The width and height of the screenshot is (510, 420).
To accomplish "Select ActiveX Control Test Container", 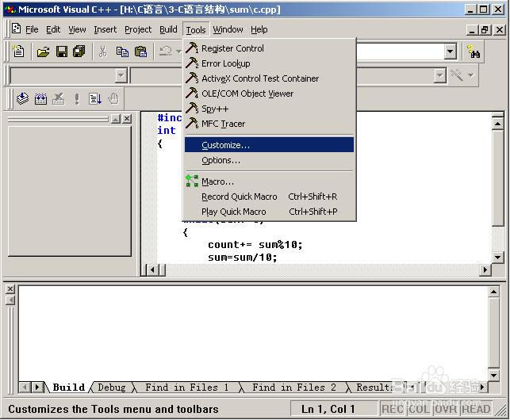I will 269,78.
